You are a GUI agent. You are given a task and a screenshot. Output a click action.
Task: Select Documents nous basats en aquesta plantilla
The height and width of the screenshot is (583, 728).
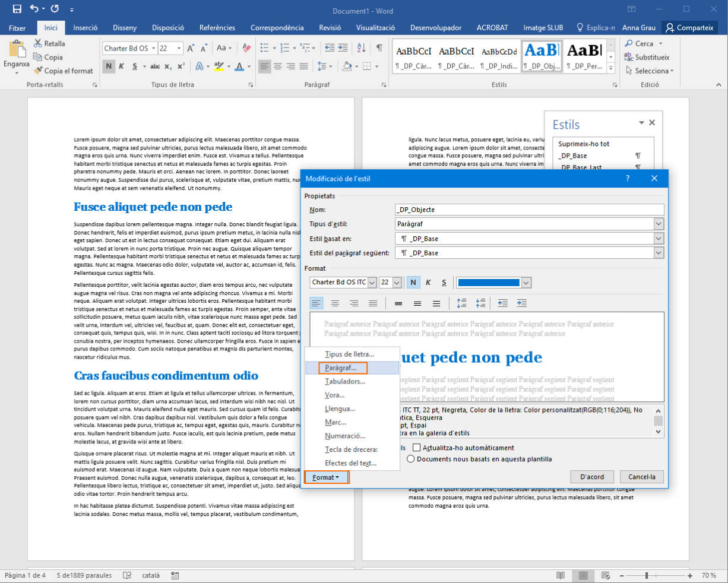point(411,459)
